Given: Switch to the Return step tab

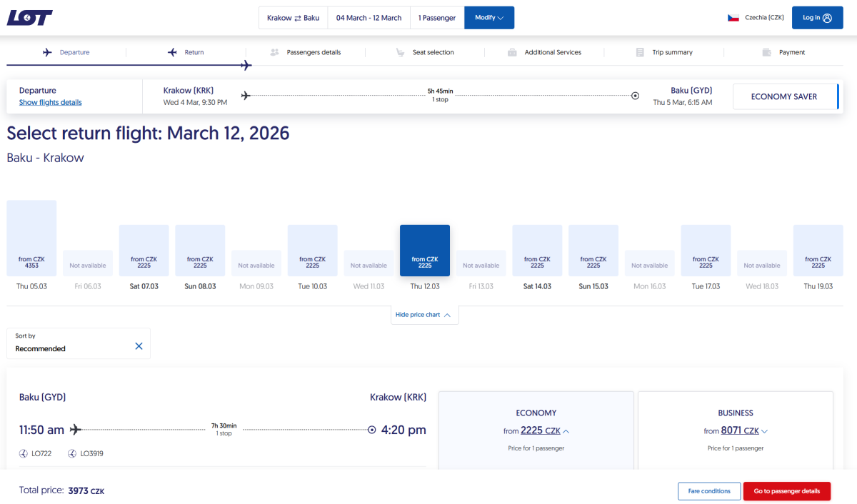Looking at the screenshot, I should point(186,52).
